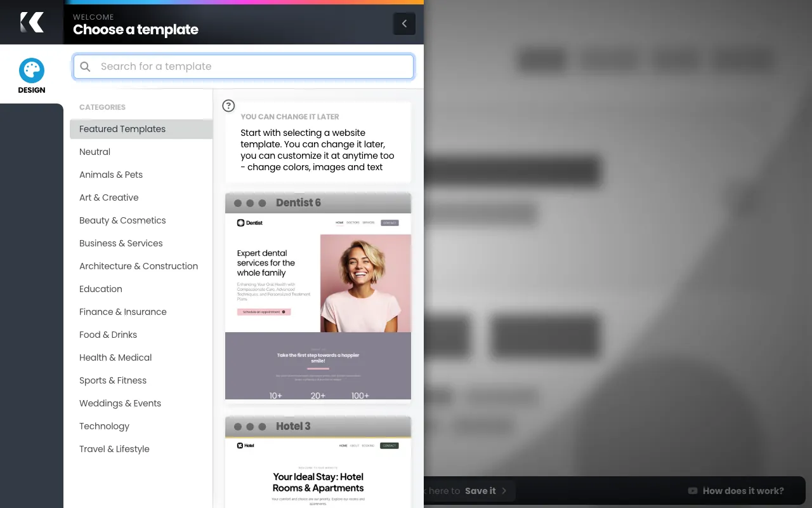Open the Animals & Pets category

(x=141, y=175)
